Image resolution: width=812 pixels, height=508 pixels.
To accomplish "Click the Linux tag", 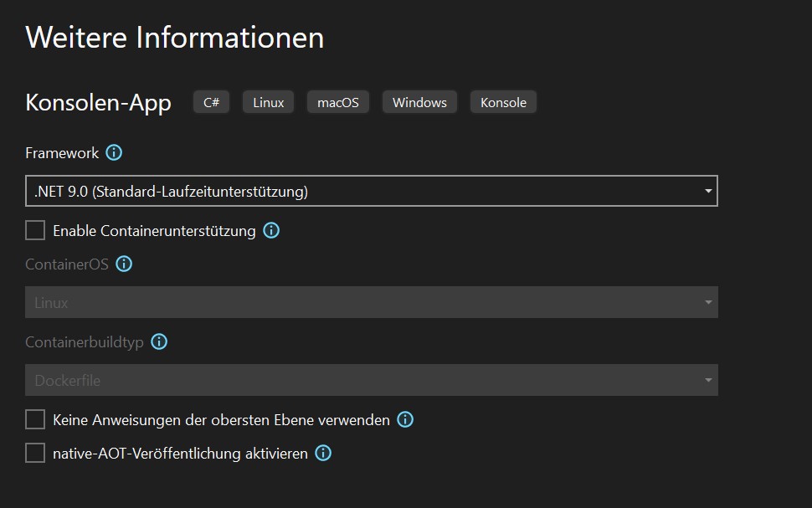I will point(268,102).
